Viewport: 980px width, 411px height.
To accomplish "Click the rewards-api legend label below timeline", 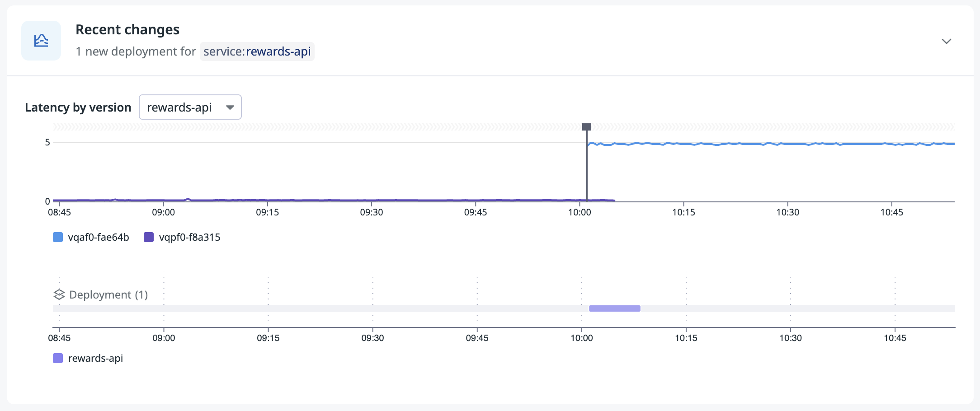I will (95, 358).
